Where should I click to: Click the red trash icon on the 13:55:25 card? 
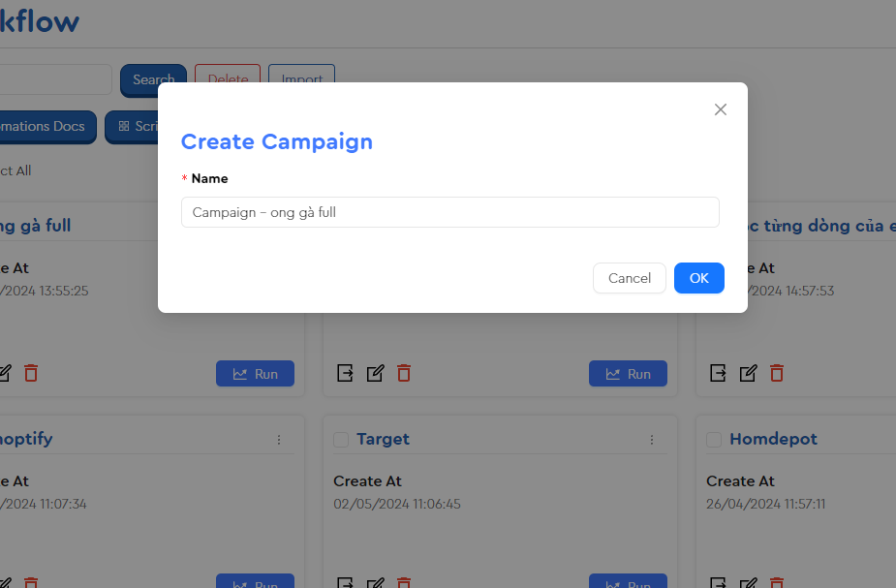point(31,373)
